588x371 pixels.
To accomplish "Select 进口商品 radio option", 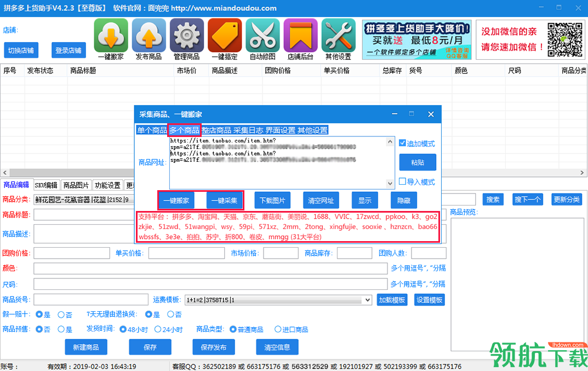I will click(x=278, y=329).
